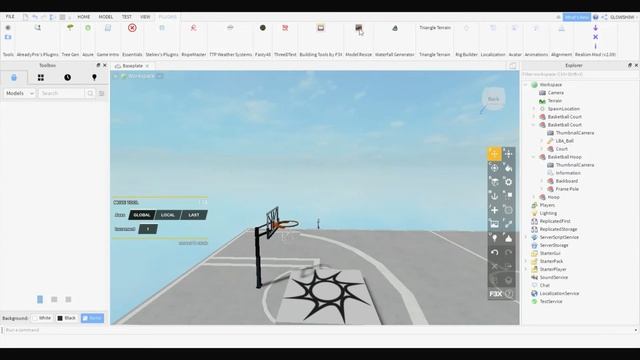The width and height of the screenshot is (640, 360).
Task: Select the Baseplate document tab
Action: [x=132, y=66]
